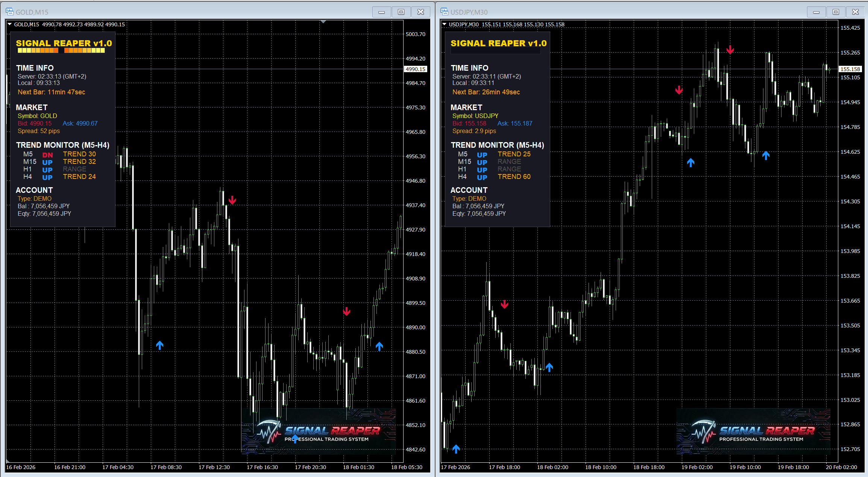868x477 pixels.
Task: Click topmost red sell arrow on USDJPY chart
Action: point(730,50)
